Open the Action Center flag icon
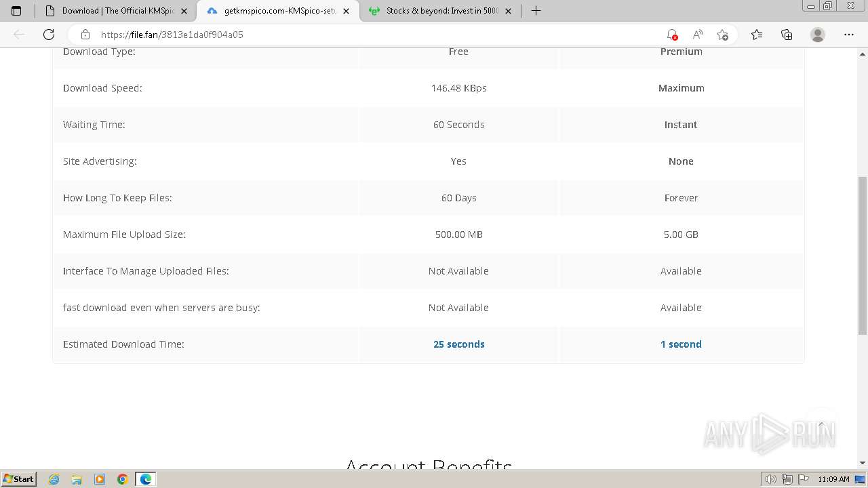Screen dimensions: 868x488 (x=803, y=479)
